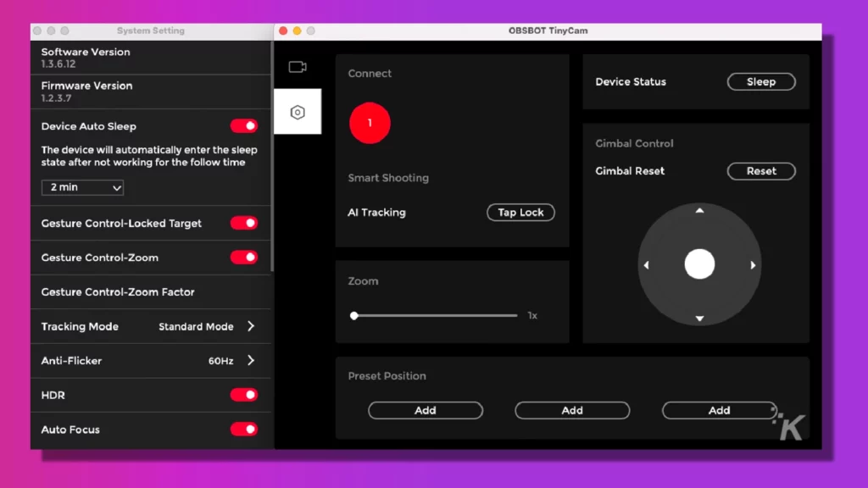The image size is (868, 488).
Task: Click the white gimbal joystick center knob
Action: click(x=699, y=264)
